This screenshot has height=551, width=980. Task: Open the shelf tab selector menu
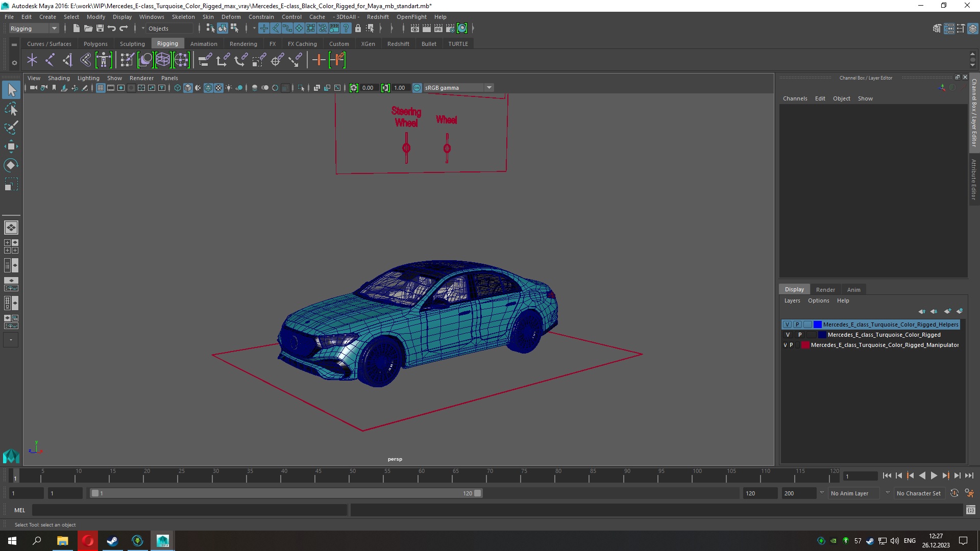click(x=14, y=44)
